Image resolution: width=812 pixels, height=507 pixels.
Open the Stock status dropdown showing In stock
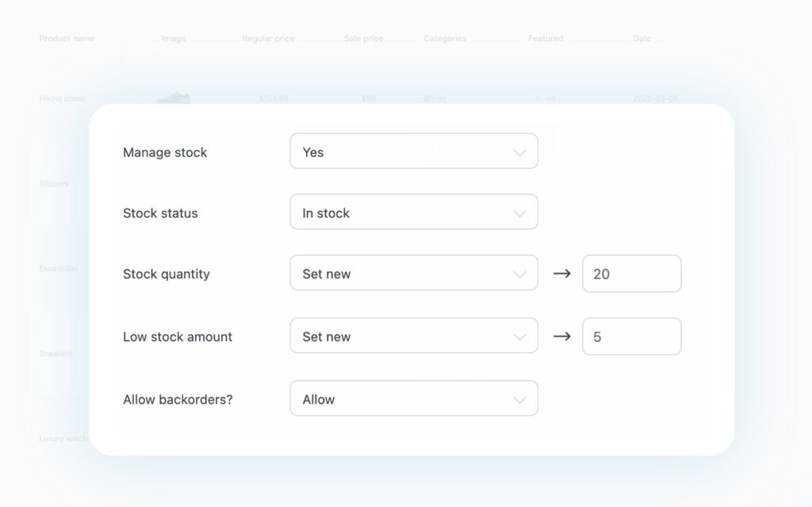pos(412,213)
